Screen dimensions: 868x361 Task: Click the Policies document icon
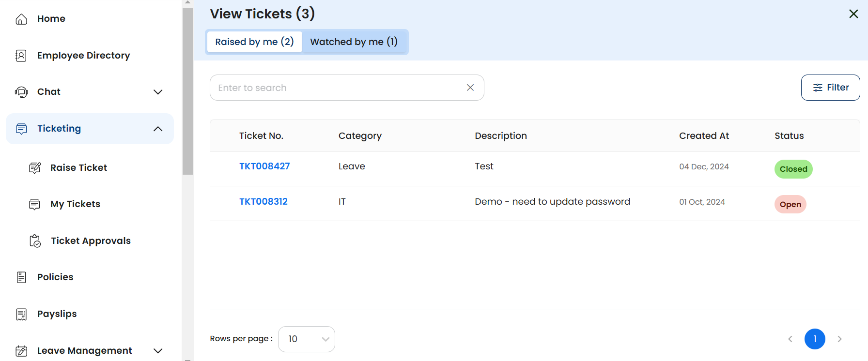[21, 277]
